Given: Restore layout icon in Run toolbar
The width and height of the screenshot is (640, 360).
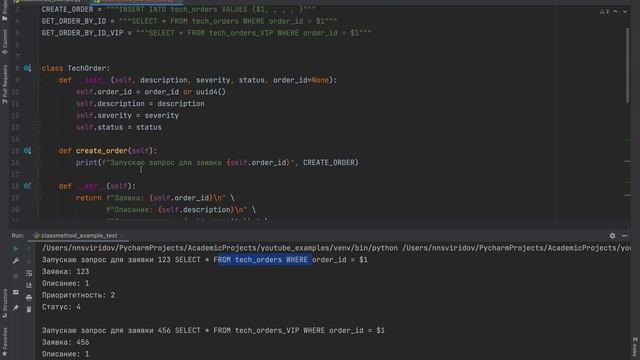Looking at the screenshot, I should pyautogui.click(x=16, y=292).
